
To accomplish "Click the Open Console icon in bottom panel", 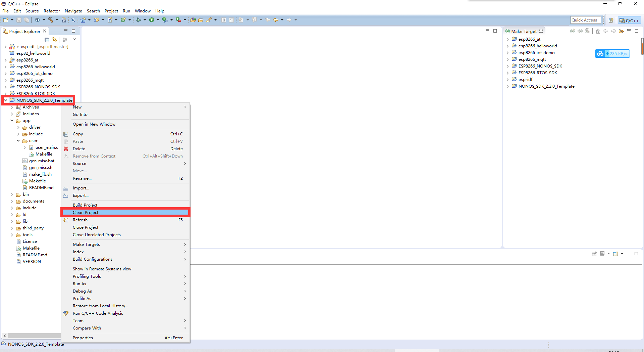I will [x=615, y=254].
